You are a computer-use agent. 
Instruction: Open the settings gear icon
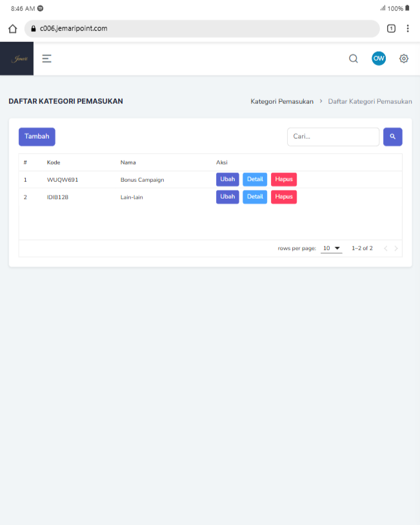tap(404, 59)
